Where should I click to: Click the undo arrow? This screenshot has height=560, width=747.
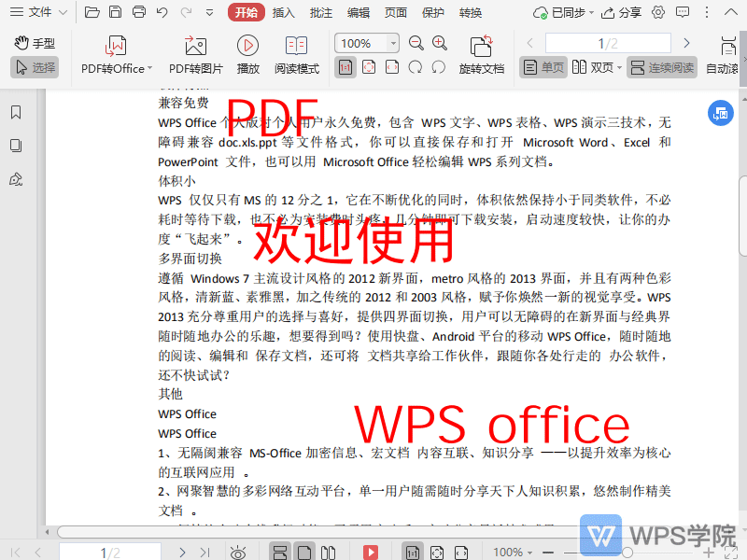point(162,12)
